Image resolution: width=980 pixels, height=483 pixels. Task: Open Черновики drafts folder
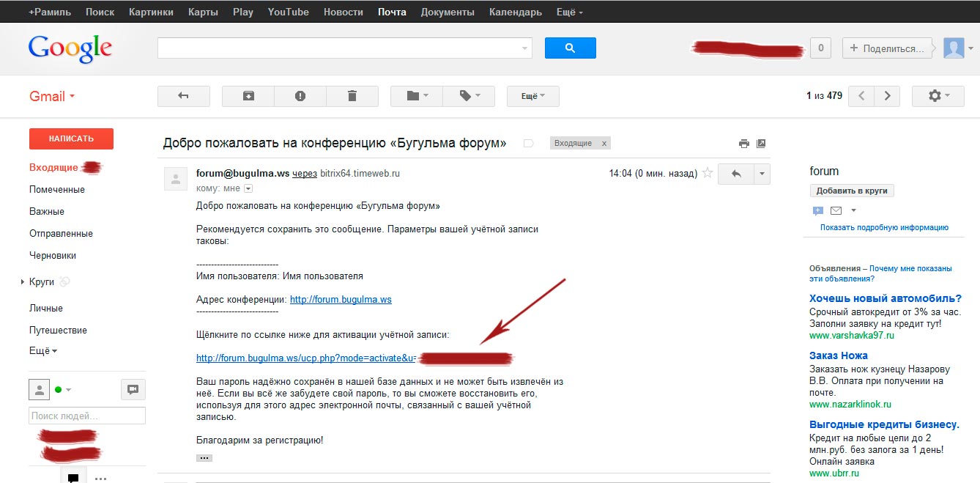[x=53, y=256]
